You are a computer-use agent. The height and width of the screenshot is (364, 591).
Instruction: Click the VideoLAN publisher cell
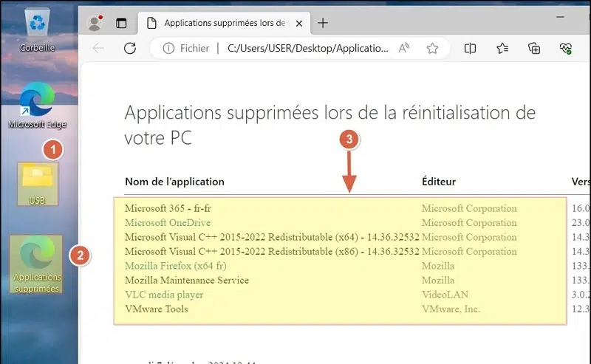[x=445, y=295]
